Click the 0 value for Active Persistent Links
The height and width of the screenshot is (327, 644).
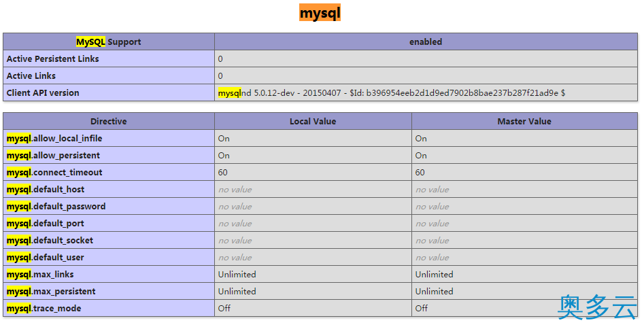pos(220,58)
